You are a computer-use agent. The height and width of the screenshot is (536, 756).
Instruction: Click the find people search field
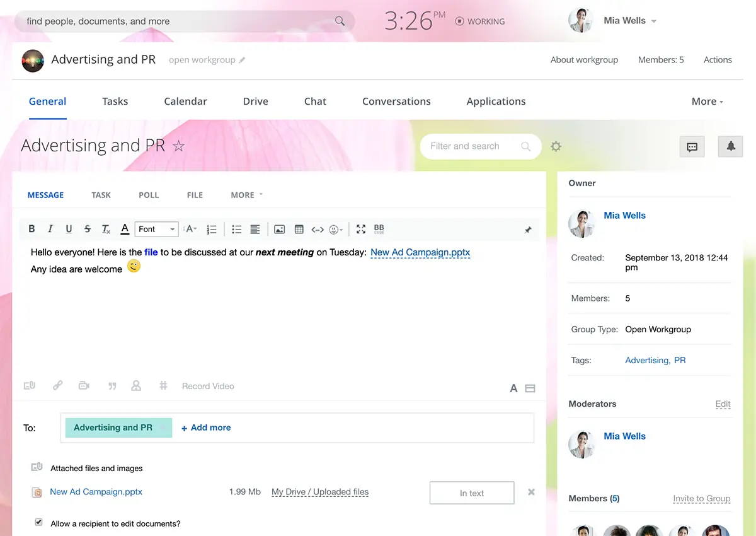(x=176, y=21)
